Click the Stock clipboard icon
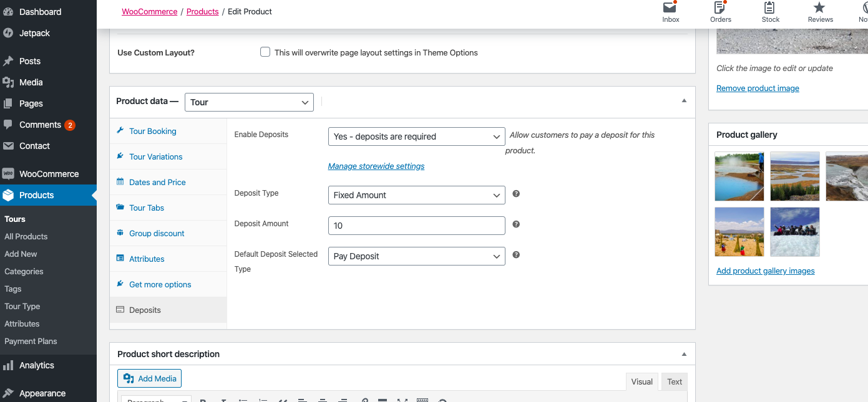Screen dimensions: 868x402 (x=770, y=8)
